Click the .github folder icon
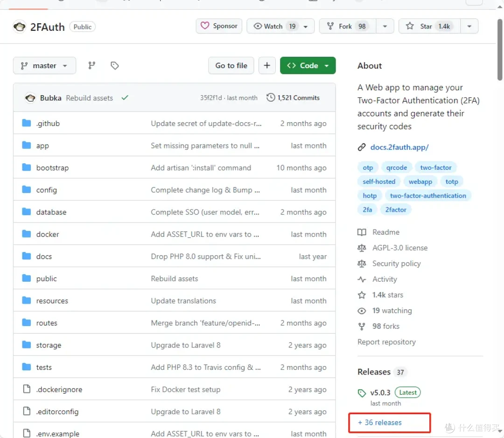The height and width of the screenshot is (438, 504). point(26,123)
